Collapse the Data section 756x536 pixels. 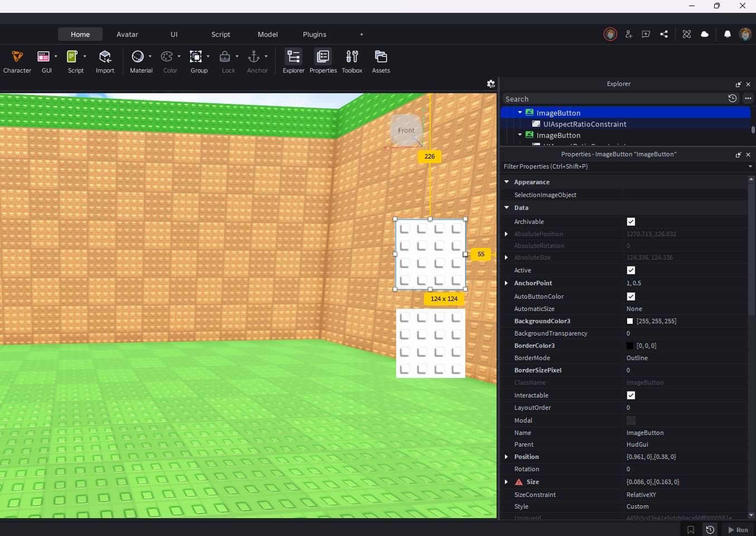click(x=507, y=208)
